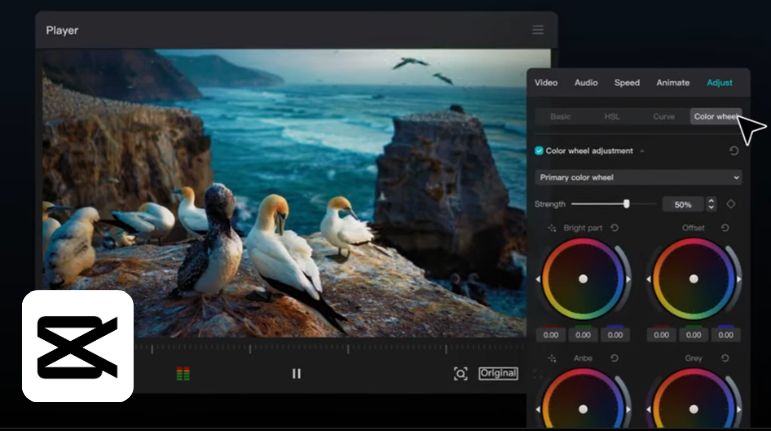Switch to the Video tab
Screen dimensions: 771x431
pos(546,83)
